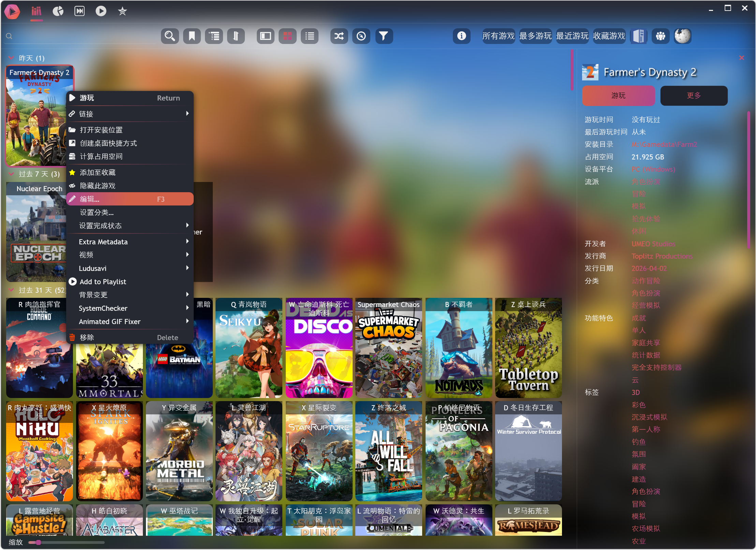Choose 游玩 in the context menu

(130, 98)
